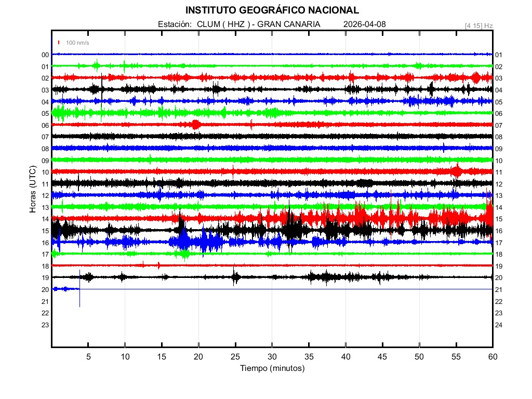Click the red burst near minute 55, hour 10
This screenshot has width=532, height=399.
point(457,171)
